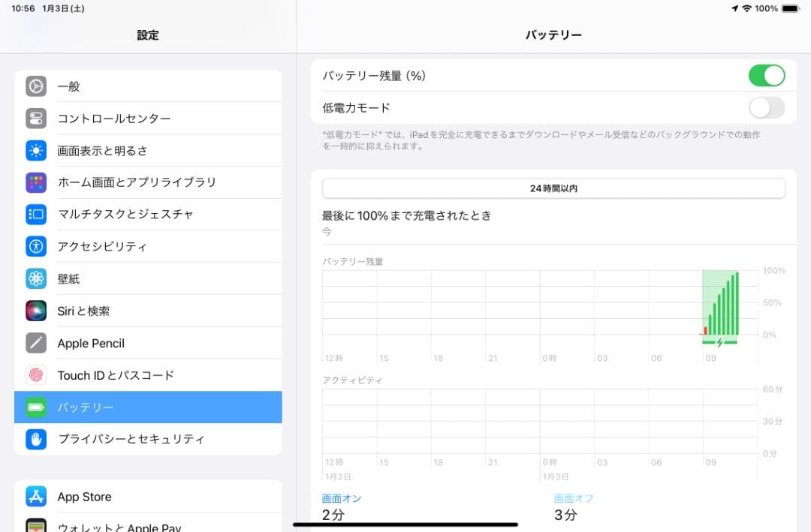Tap the General (一般) gear icon
Image resolution: width=811 pixels, height=532 pixels.
[x=36, y=86]
